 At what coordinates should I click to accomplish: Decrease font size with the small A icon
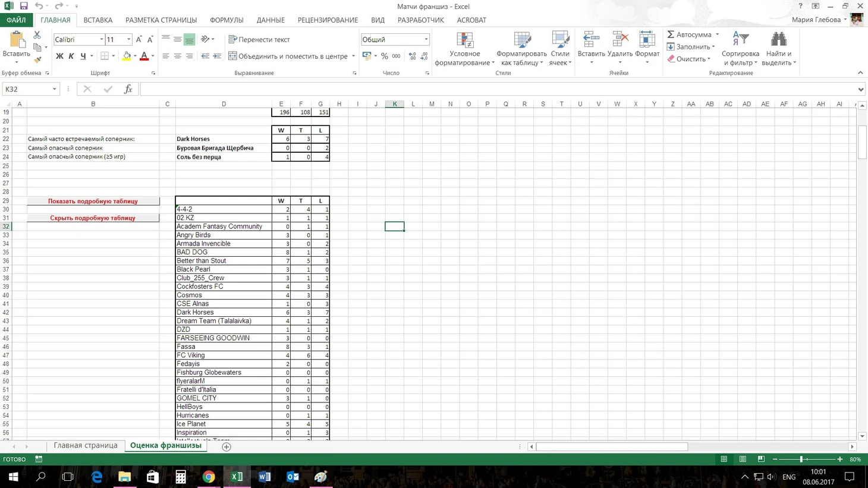pos(150,39)
